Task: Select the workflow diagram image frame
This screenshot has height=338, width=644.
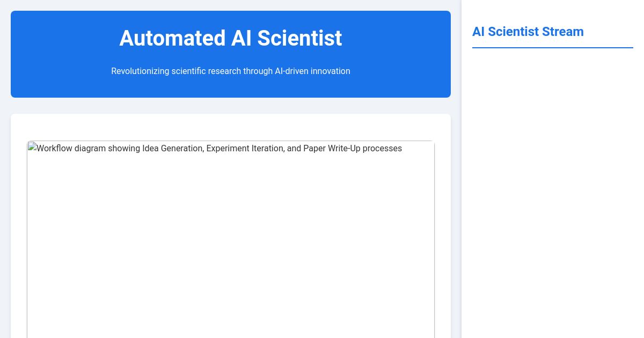Action: pyautogui.click(x=231, y=239)
